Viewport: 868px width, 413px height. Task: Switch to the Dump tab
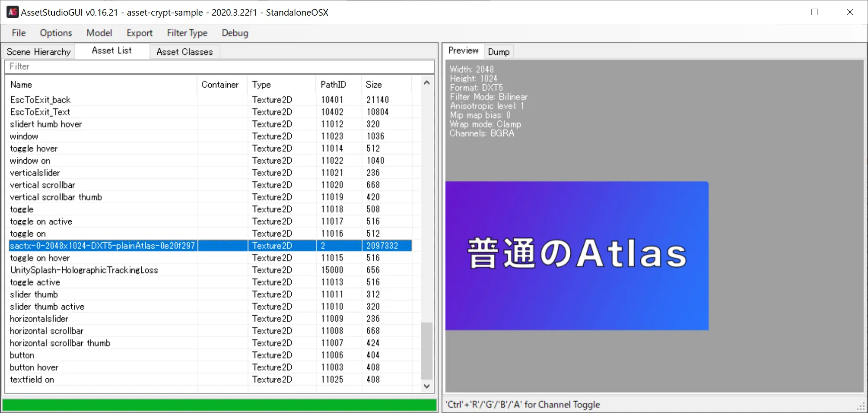click(x=499, y=51)
